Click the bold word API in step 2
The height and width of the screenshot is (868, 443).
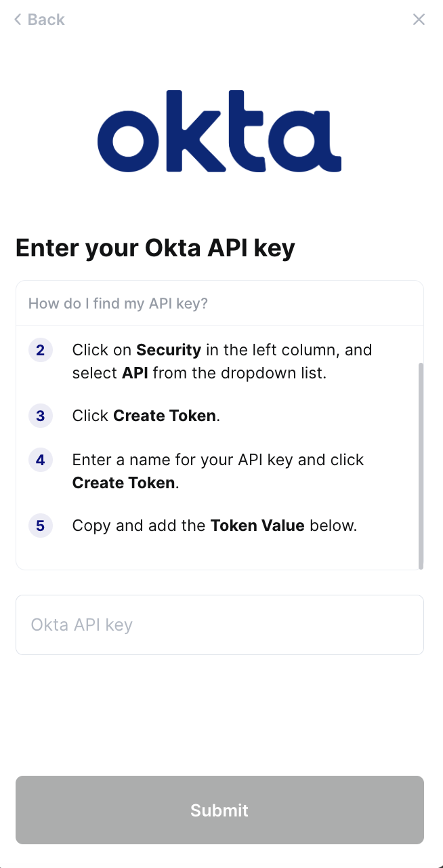tap(135, 373)
